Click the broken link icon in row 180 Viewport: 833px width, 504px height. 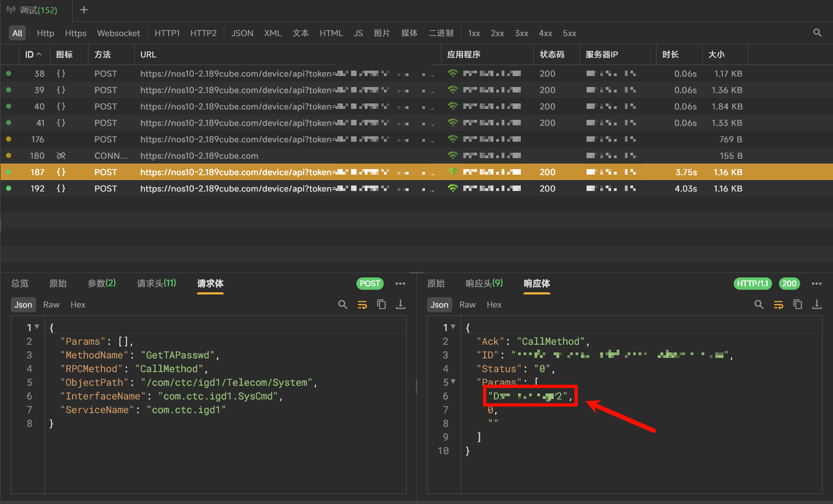(x=61, y=155)
